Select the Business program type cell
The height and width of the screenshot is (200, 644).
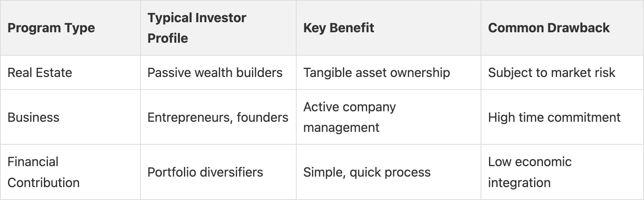[x=33, y=117]
